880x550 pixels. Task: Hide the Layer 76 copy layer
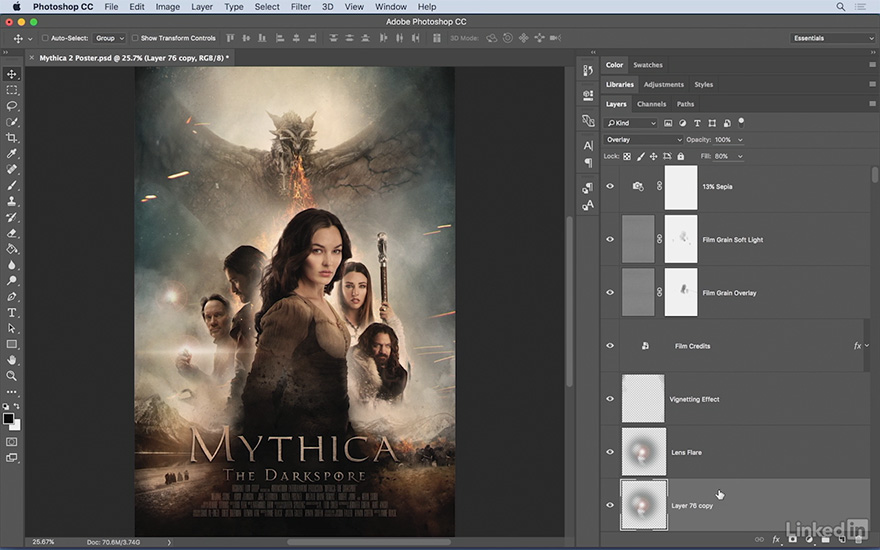coord(610,505)
